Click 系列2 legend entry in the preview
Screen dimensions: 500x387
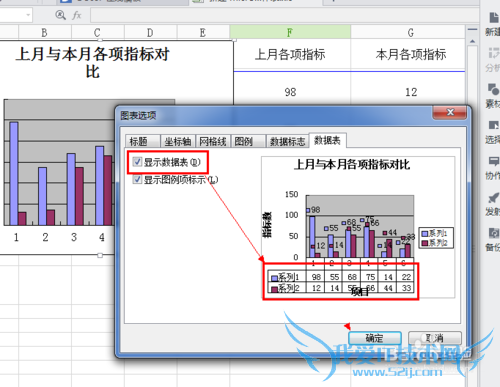tap(434, 242)
